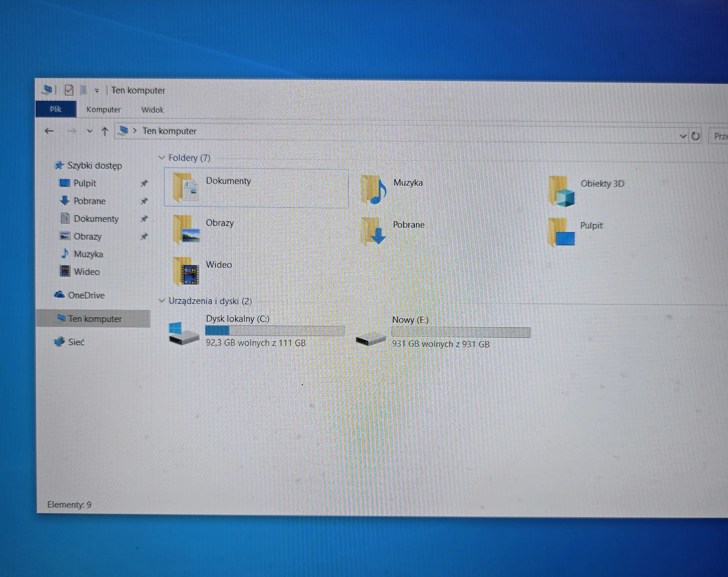728x577 pixels.
Task: Click the 'Foldery (7)' group header text
Action: (190, 158)
